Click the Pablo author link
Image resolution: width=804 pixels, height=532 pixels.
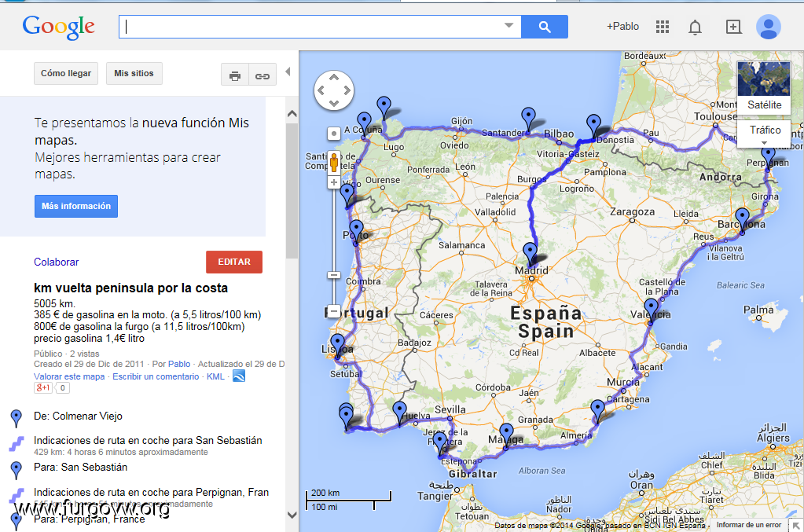pos(179,364)
